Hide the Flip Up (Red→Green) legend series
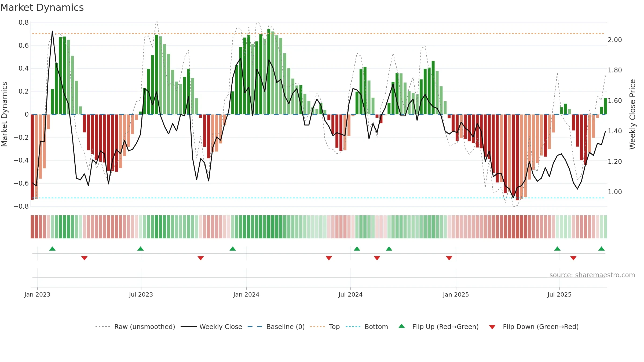The height and width of the screenshot is (362, 644). pos(439,327)
